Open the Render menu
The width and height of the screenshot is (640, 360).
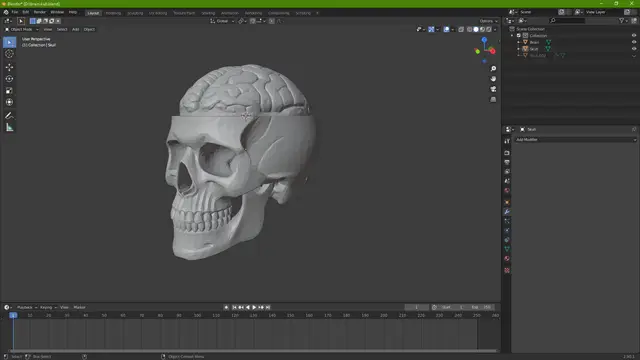40,12
